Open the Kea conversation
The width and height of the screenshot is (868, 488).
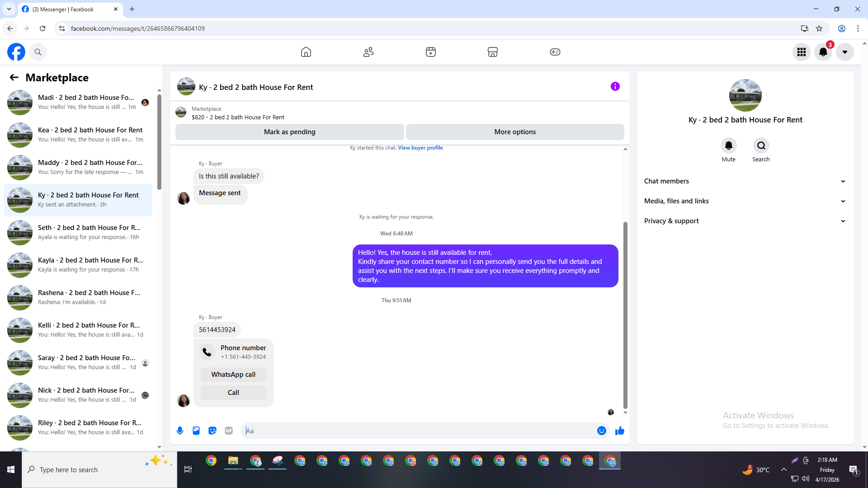tap(78, 135)
